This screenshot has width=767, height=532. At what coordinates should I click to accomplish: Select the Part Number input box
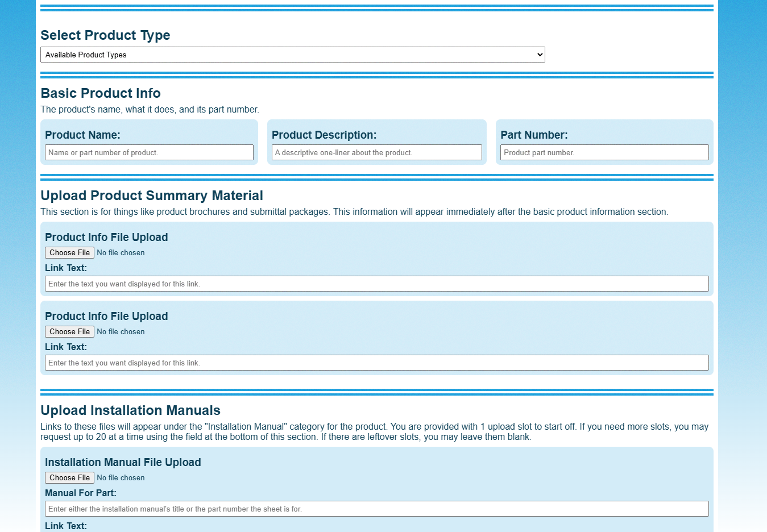point(604,152)
